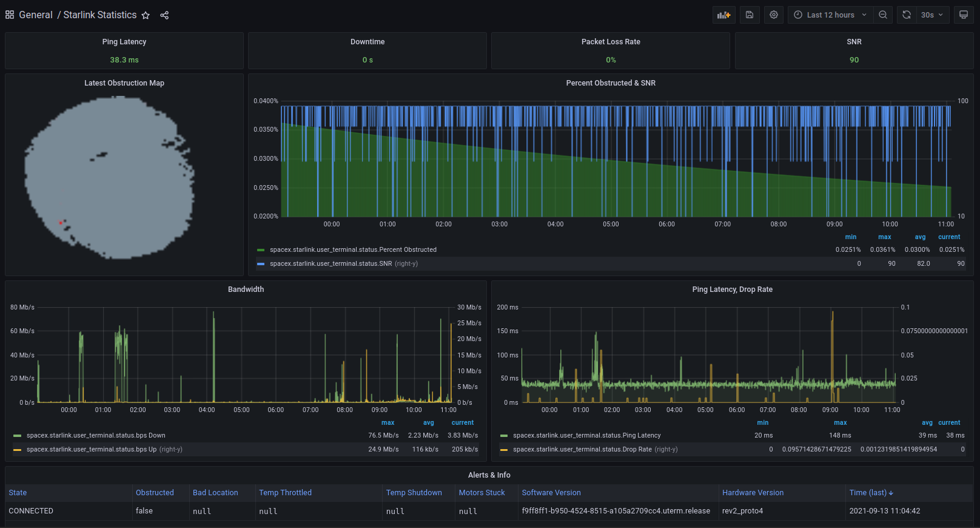980x528 pixels.
Task: Zoom out the time range
Action: click(883, 15)
